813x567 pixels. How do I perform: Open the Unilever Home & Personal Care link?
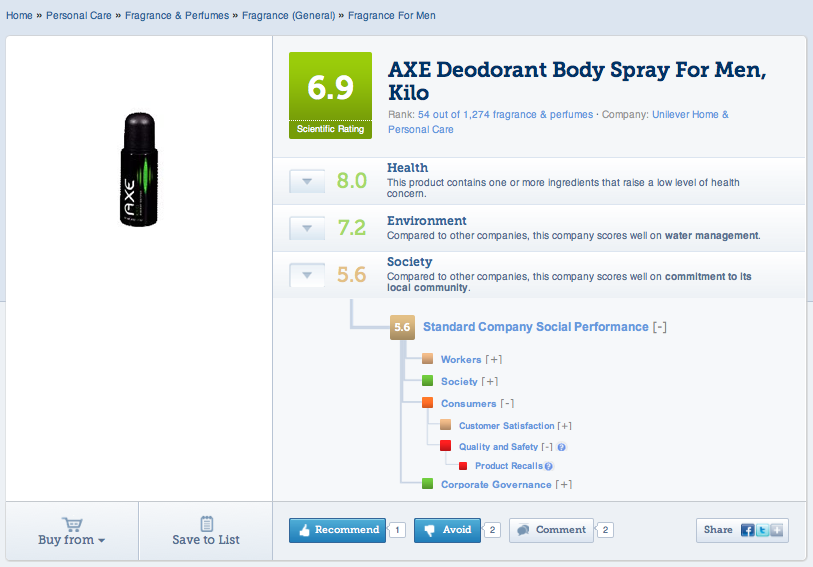(x=690, y=115)
